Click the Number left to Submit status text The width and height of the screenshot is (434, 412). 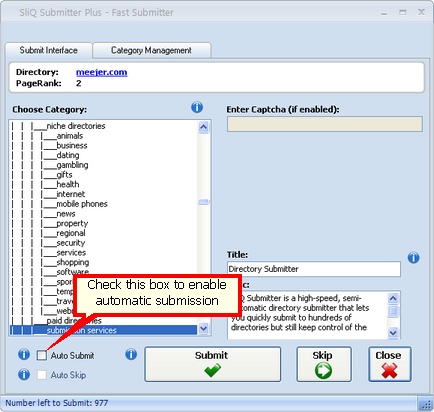(57, 403)
